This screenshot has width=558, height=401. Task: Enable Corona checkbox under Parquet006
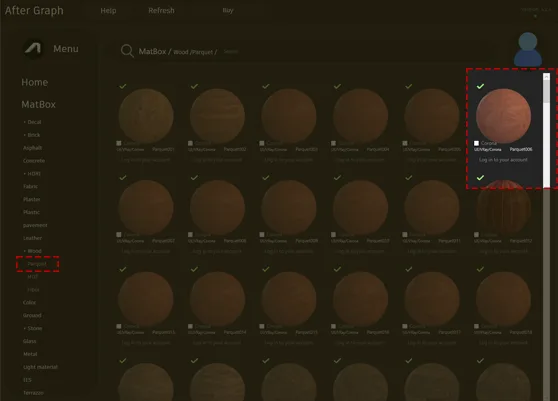click(477, 143)
